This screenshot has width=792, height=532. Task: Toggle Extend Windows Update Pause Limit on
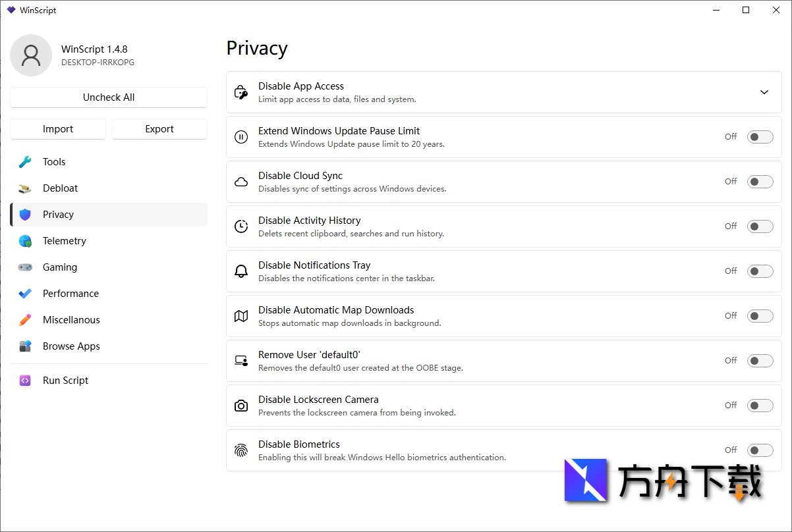pos(760,137)
